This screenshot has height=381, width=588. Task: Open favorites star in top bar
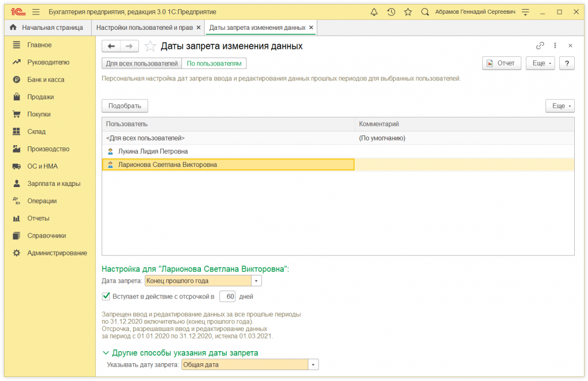[x=408, y=11]
